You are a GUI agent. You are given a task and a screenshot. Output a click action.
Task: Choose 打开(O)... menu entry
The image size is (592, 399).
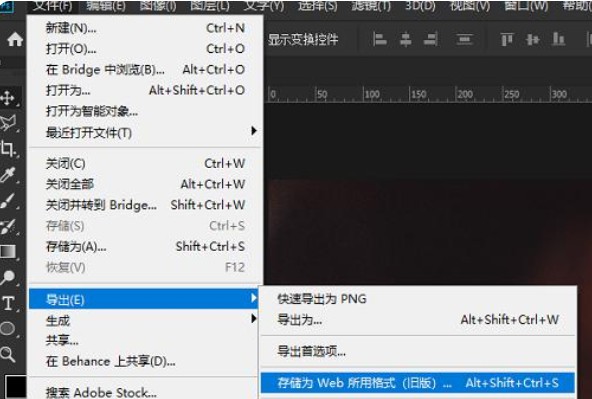pyautogui.click(x=145, y=49)
